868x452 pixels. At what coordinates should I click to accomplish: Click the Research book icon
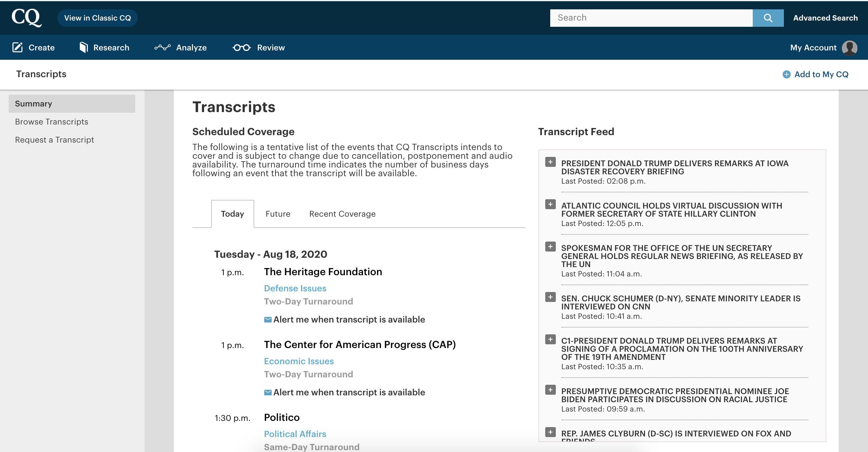pyautogui.click(x=83, y=47)
